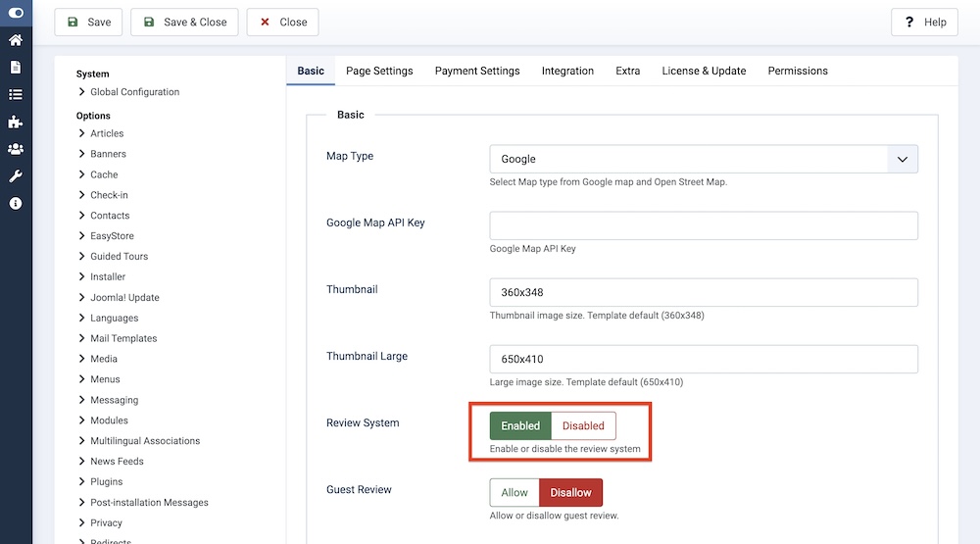Screen dimensions: 980x544
Task: Open the Users group icon in sidebar
Action: pos(16,149)
